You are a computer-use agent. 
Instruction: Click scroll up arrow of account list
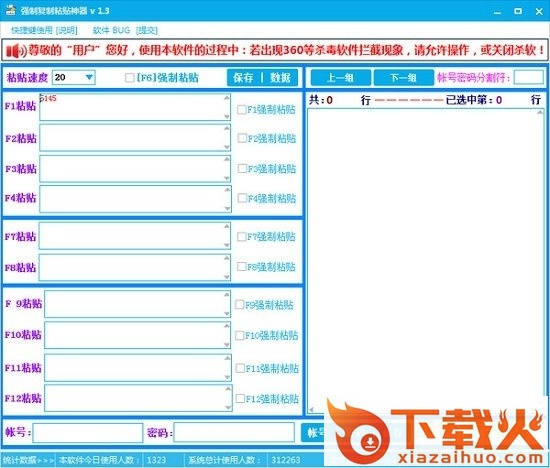540,112
